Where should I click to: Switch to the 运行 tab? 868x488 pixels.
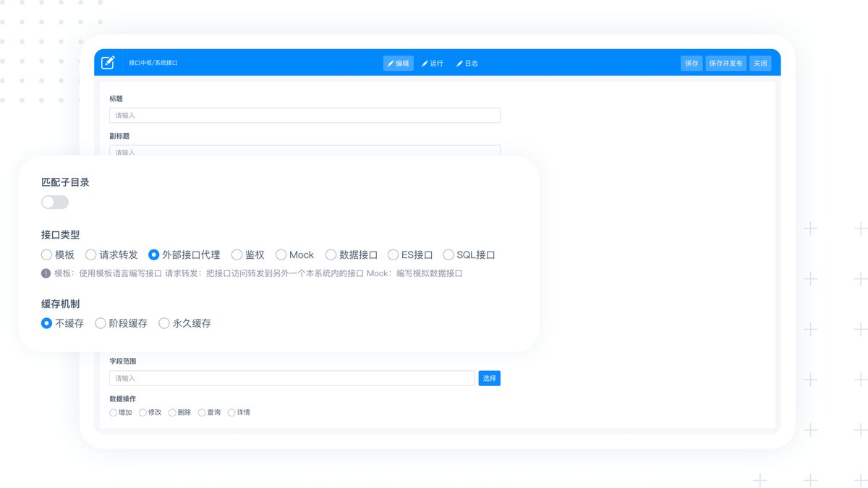[x=433, y=63]
